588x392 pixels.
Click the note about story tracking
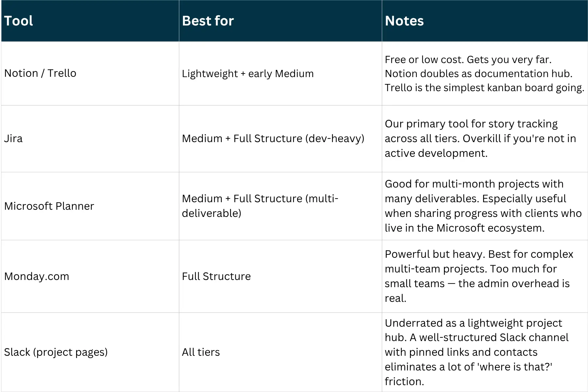pos(485,139)
